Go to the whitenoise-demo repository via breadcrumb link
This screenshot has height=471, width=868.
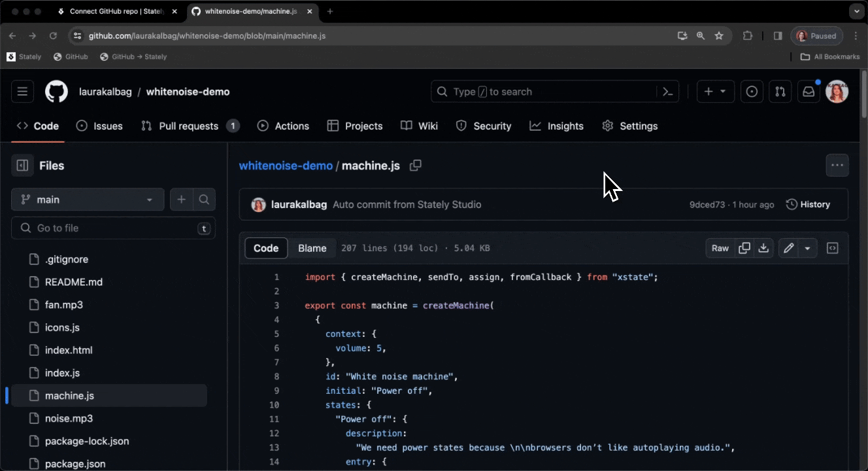pos(286,166)
